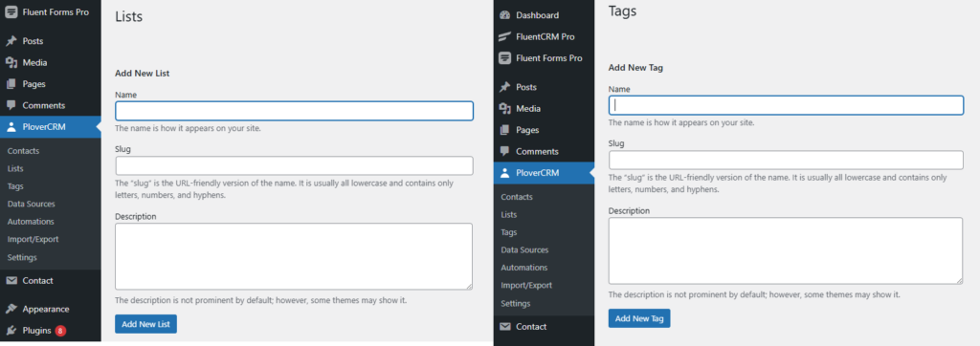Open Tags submenu item in Tags window
The width and height of the screenshot is (980, 346).
tap(509, 232)
